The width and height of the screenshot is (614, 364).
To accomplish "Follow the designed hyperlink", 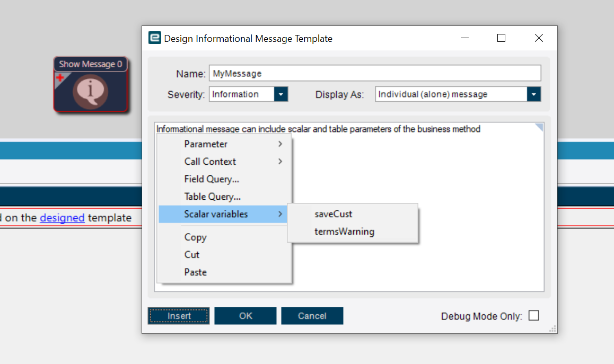I will pos(62,218).
